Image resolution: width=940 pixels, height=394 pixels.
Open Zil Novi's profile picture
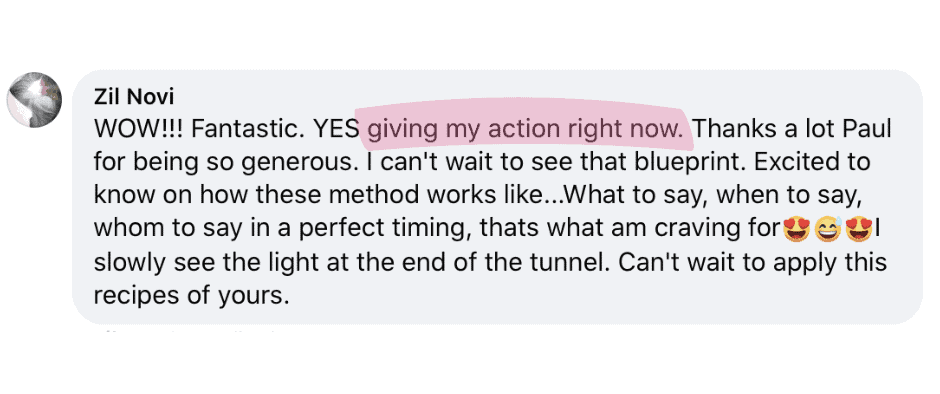[x=34, y=100]
